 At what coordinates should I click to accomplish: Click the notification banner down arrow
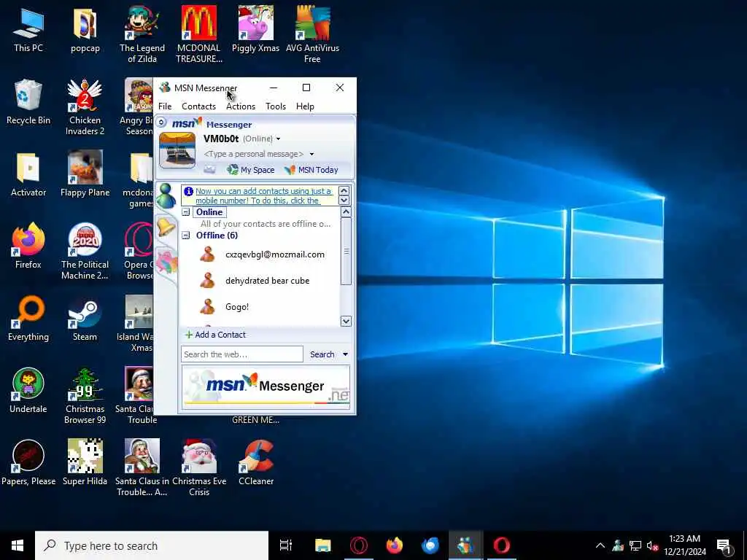click(x=344, y=201)
